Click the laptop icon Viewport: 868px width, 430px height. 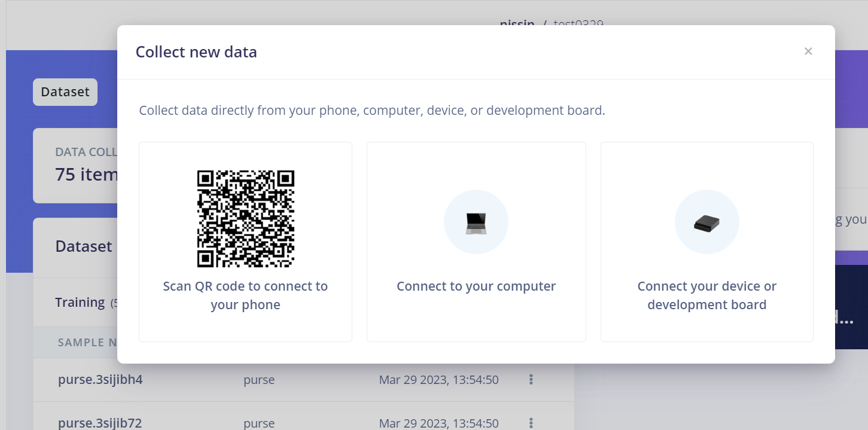coord(476,222)
